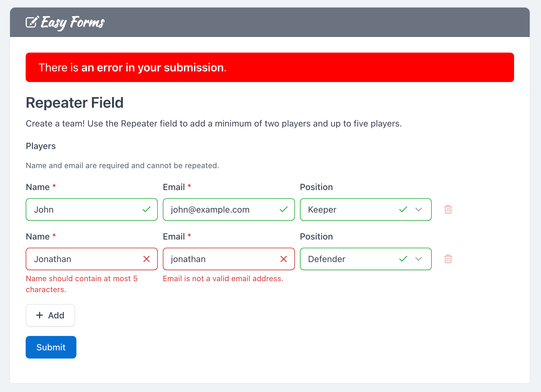
Task: Open the Defender position dropdown
Action: pyautogui.click(x=351, y=259)
